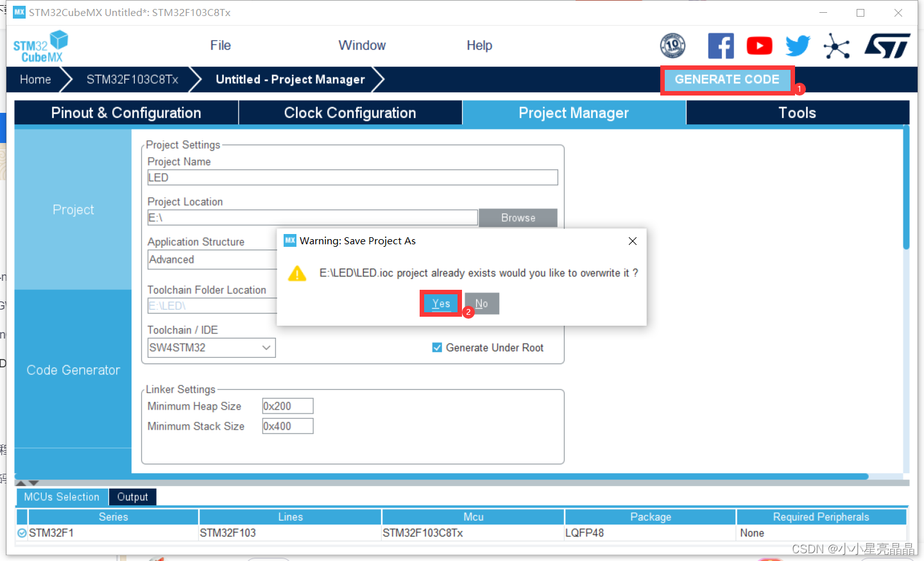Viewport: 924px width, 561px height.
Task: Click the ST community network icon
Action: (x=837, y=46)
